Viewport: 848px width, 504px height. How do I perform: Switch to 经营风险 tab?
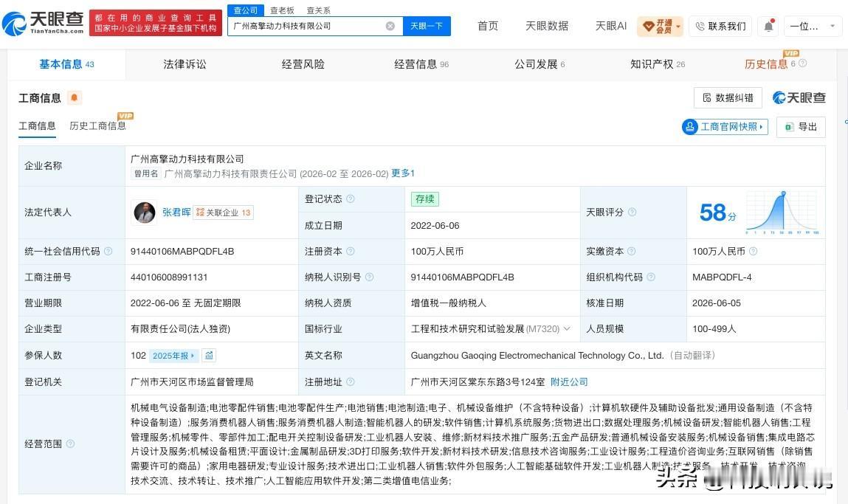[303, 64]
